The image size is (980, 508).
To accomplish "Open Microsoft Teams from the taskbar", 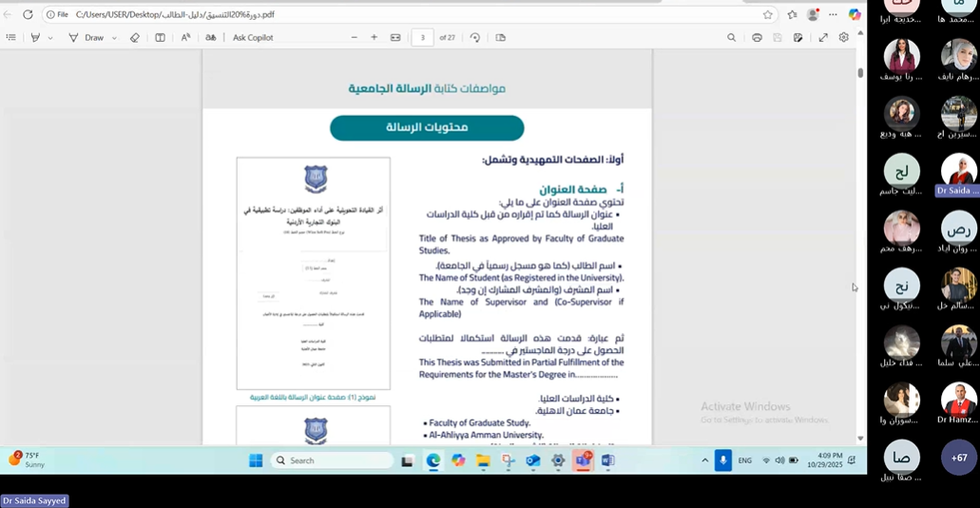I will [x=583, y=460].
